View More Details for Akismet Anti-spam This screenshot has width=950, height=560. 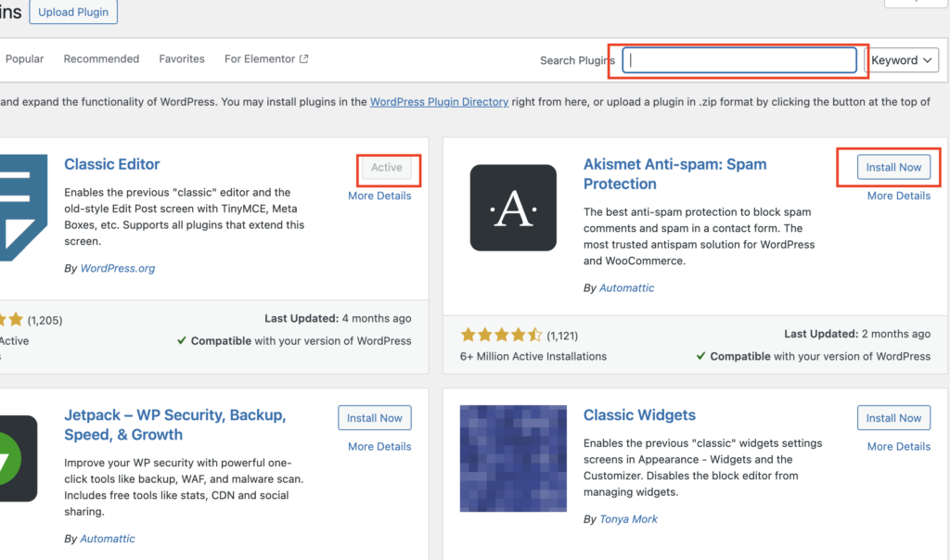898,196
